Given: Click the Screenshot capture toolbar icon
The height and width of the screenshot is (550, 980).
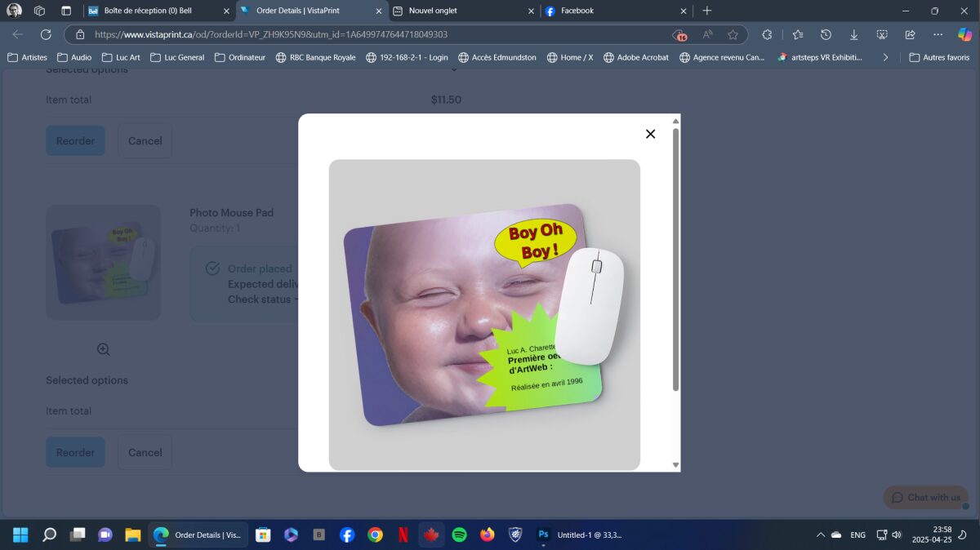Looking at the screenshot, I should coord(882,34).
